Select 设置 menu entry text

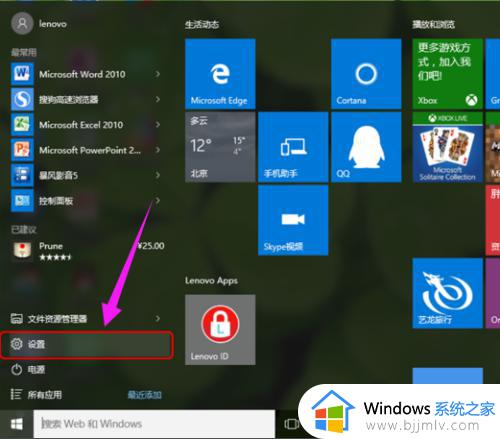[x=36, y=344]
